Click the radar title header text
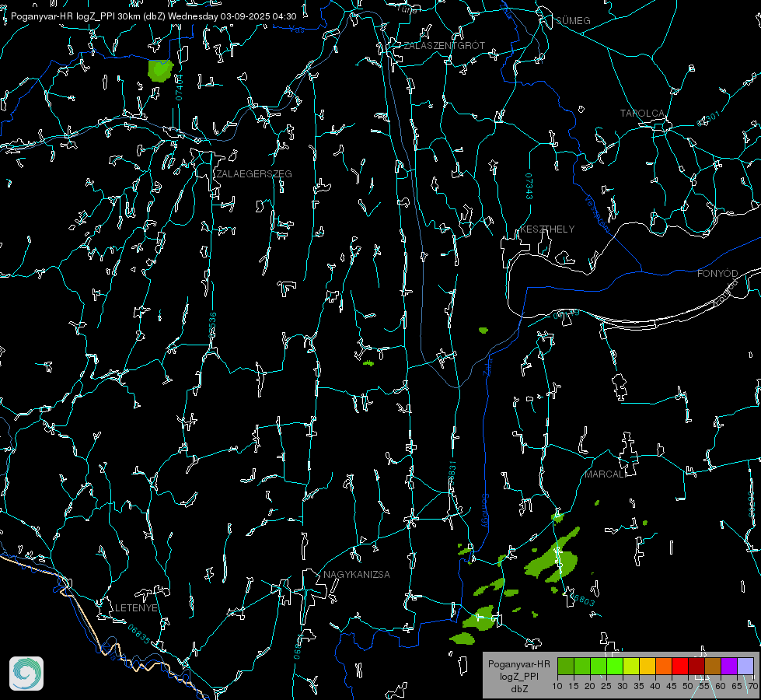Screen dimensions: 761x700 [153, 16]
